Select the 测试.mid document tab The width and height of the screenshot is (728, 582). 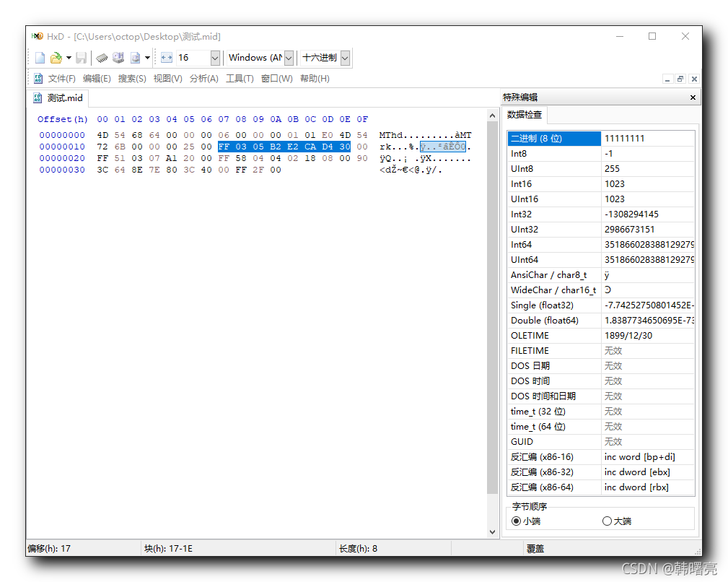point(59,98)
